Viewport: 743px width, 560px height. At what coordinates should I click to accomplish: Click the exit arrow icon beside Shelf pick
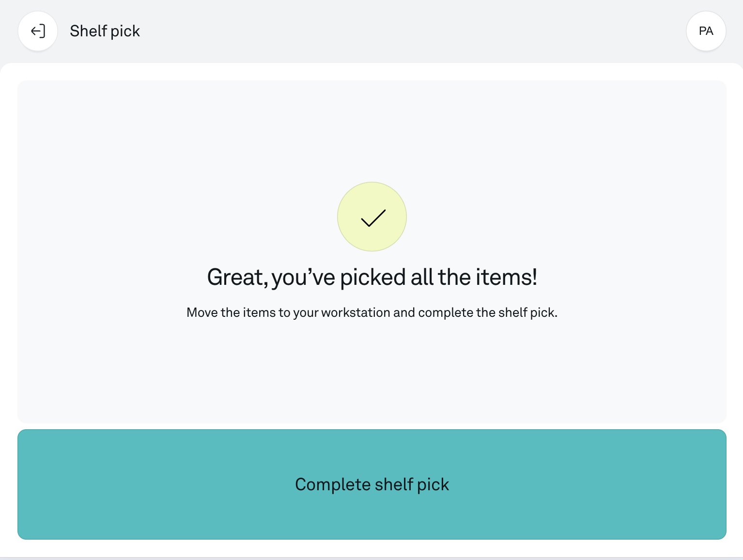[38, 31]
